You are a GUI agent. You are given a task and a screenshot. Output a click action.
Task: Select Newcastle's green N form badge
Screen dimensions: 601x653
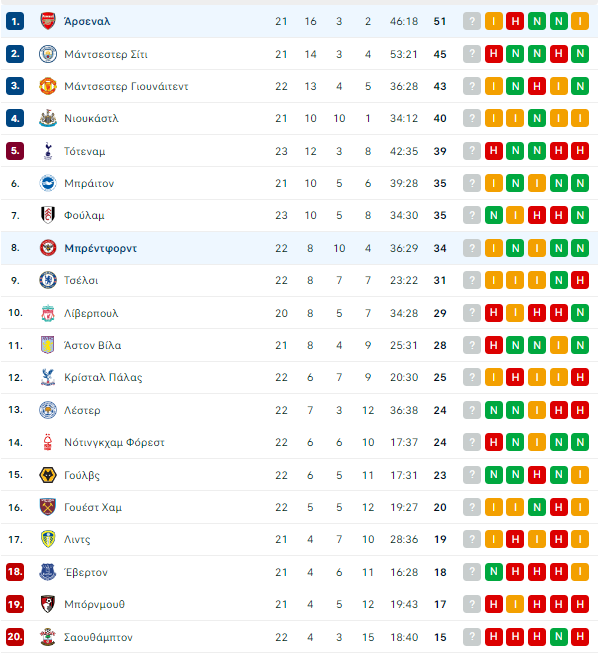(x=537, y=118)
